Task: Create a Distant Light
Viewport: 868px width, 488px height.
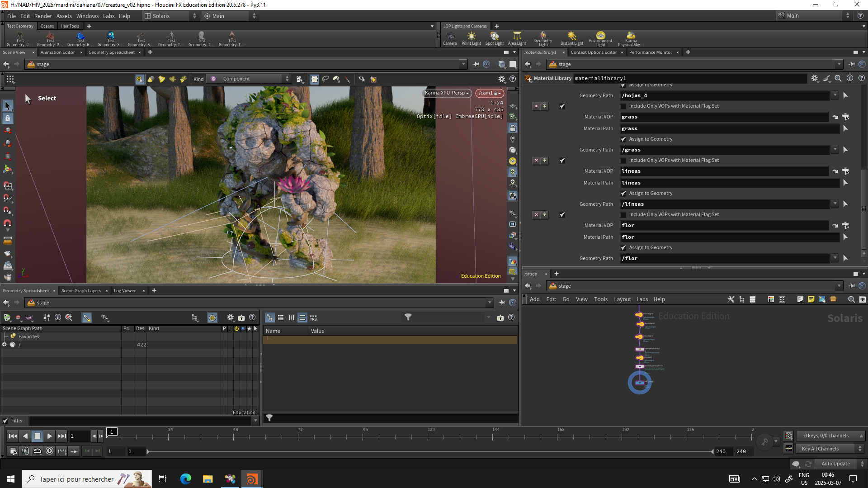Action: [x=572, y=38]
